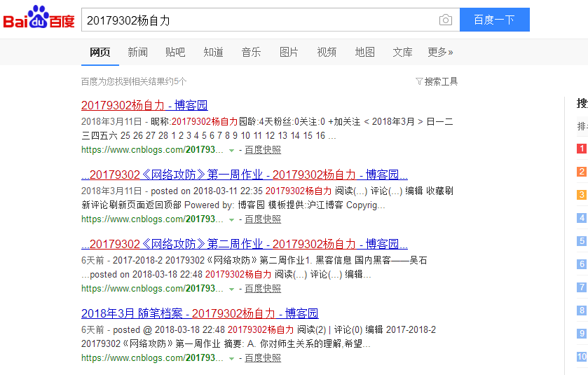
Task: Click the 搜索工具 filter icon
Action: 419,81
